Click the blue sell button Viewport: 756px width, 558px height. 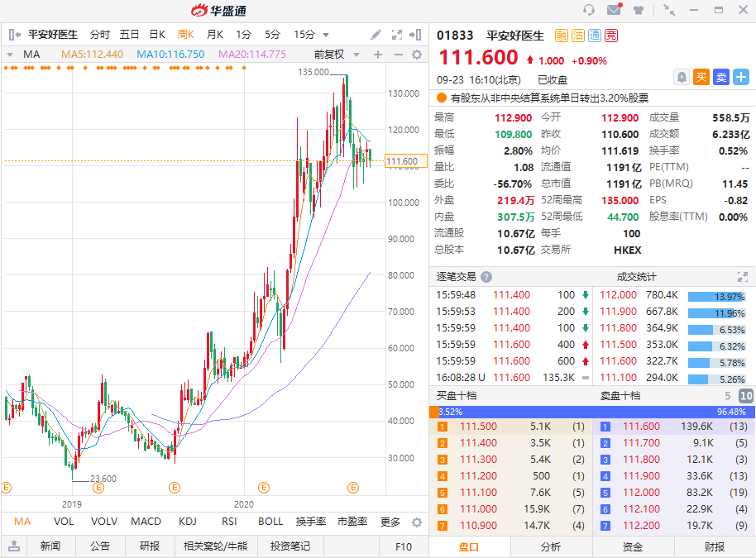pyautogui.click(x=721, y=77)
